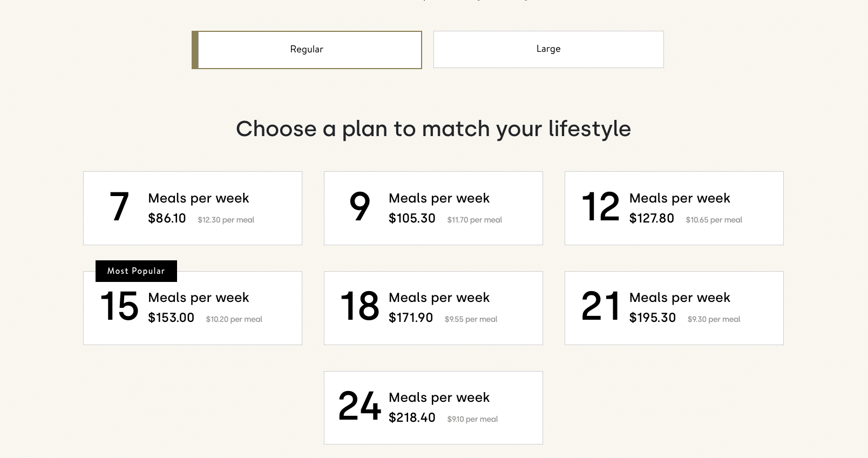Click the $12.30 per meal label
This screenshot has width=868, height=458.
(226, 220)
